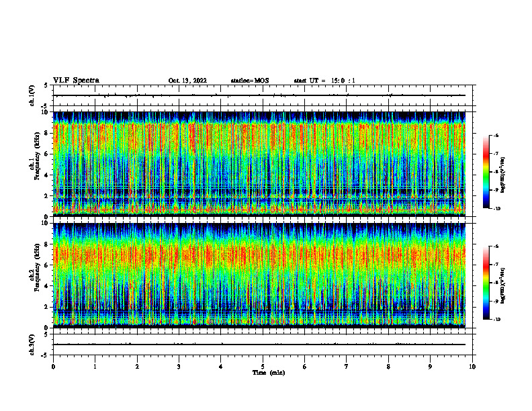Image resolution: width=532 pixels, height=411 pixels.
Task: Click the "start UT = 15:0:1" text
Action: tap(324, 81)
